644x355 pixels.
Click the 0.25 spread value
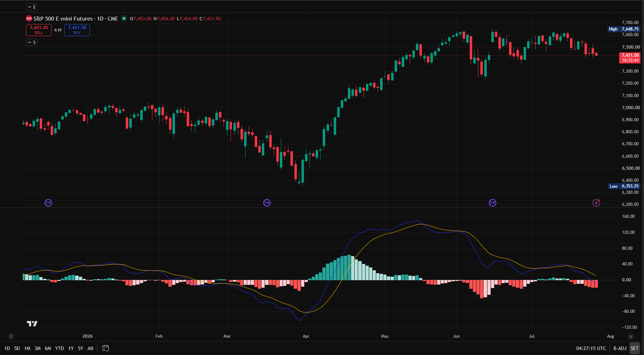58,30
